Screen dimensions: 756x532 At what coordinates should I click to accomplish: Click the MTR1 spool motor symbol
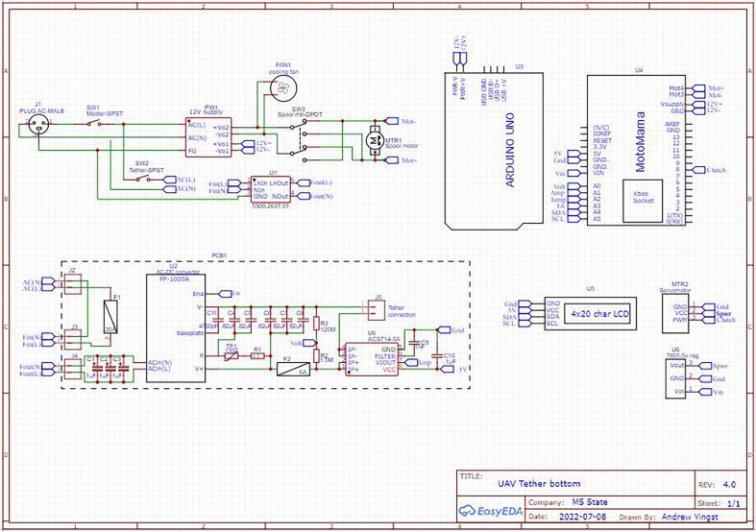(x=373, y=141)
